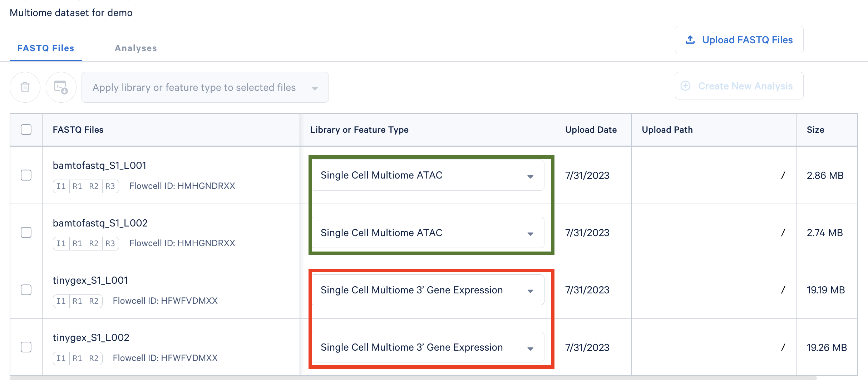Check the box for bamtofastq_S1_L001
This screenshot has height=390, width=868.
point(26,175)
